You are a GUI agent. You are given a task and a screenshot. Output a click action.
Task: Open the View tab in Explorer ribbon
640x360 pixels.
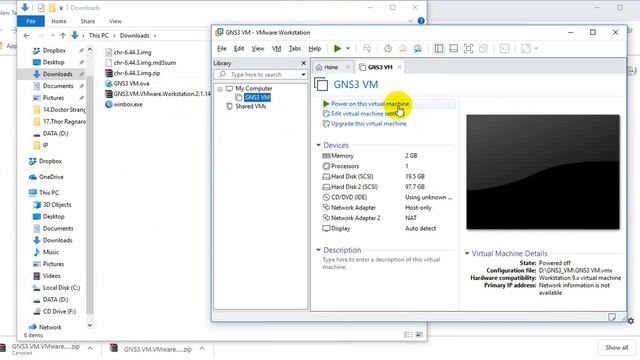115,21
